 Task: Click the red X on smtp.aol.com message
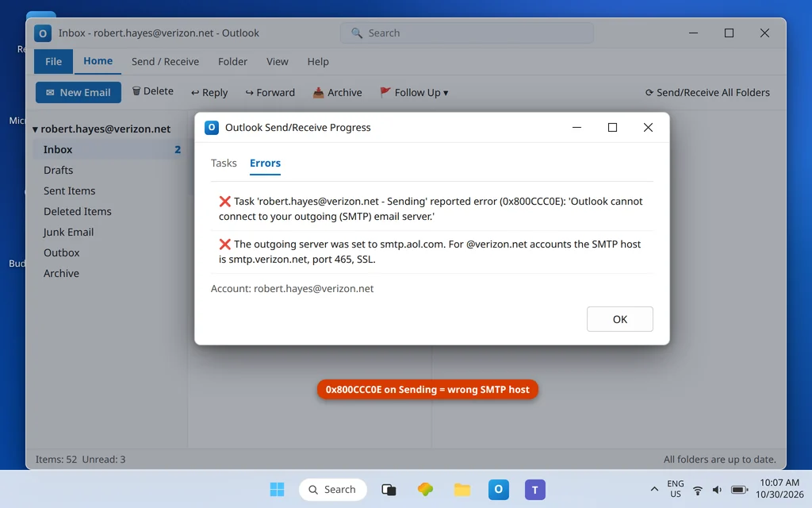point(224,244)
